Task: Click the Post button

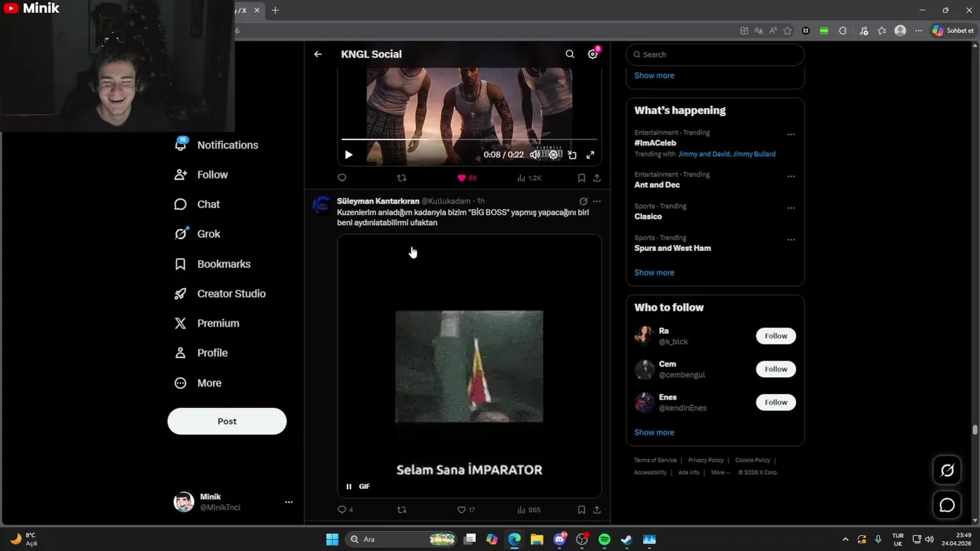Action: tap(227, 422)
